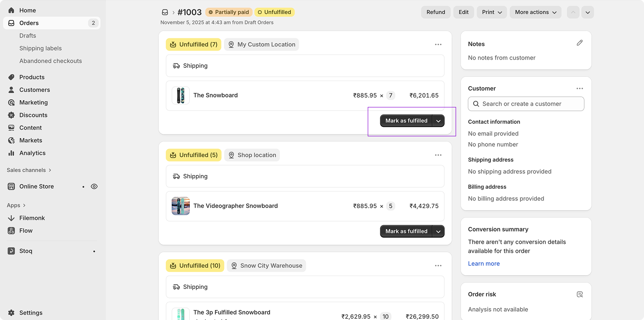Open the Customers section
This screenshot has width=644, height=320.
coord(34,89)
